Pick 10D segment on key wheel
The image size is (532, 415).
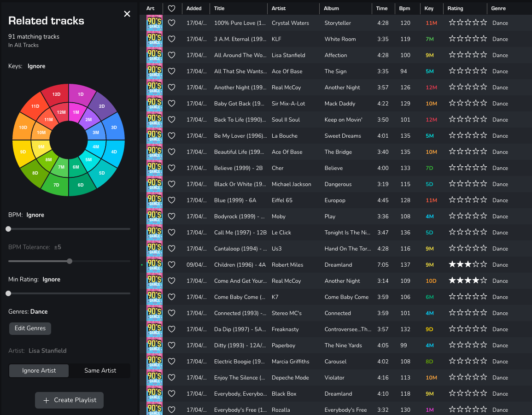coord(23,127)
